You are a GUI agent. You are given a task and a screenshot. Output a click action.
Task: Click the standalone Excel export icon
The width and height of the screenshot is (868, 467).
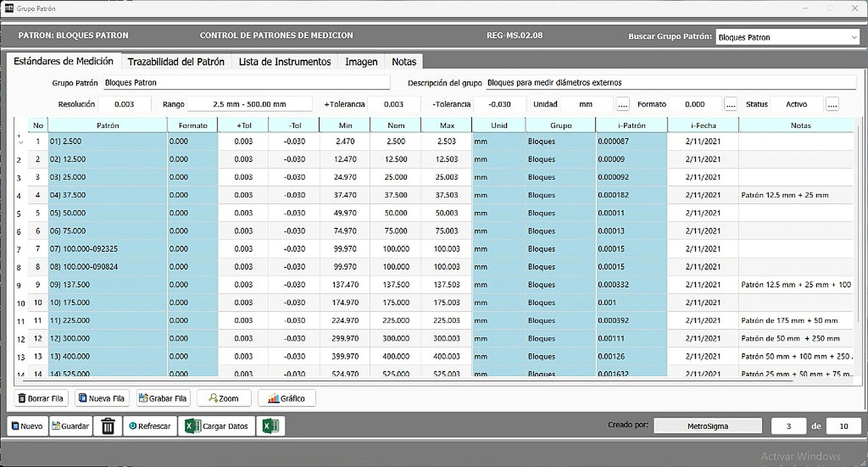click(x=271, y=426)
